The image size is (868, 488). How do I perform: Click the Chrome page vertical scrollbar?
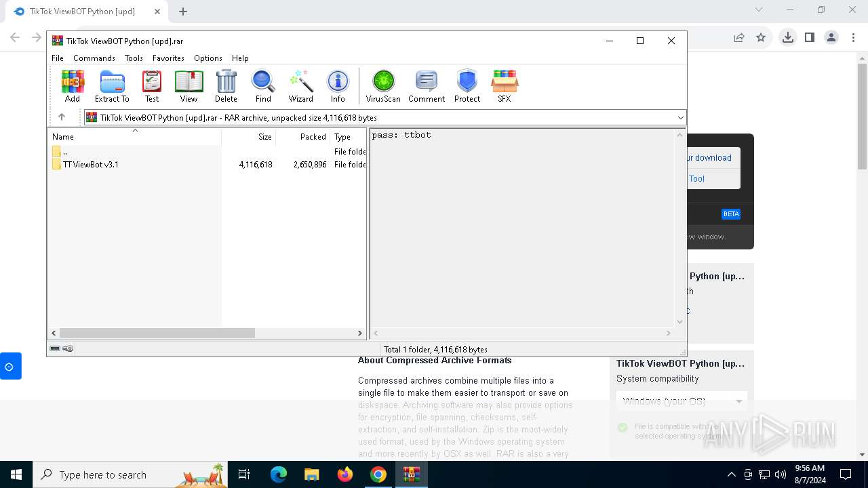point(863,115)
